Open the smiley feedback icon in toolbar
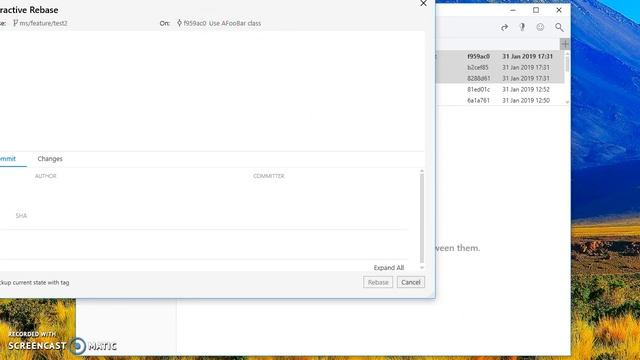 click(540, 27)
